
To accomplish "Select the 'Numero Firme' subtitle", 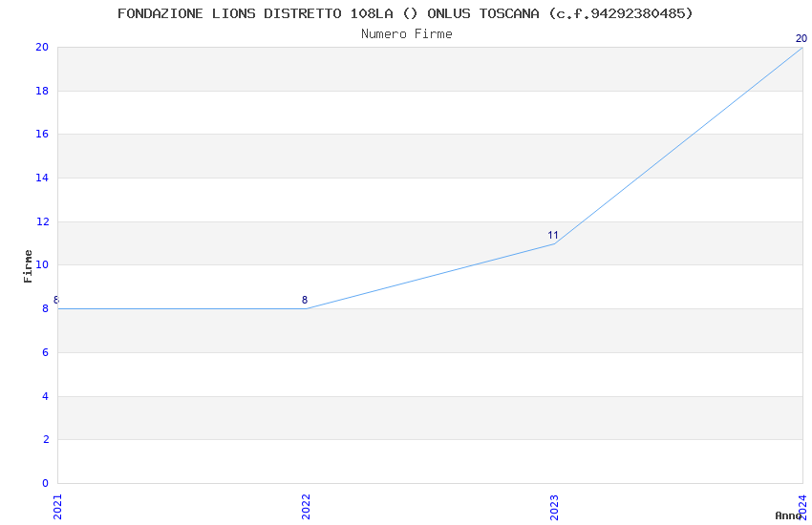I will tap(407, 34).
